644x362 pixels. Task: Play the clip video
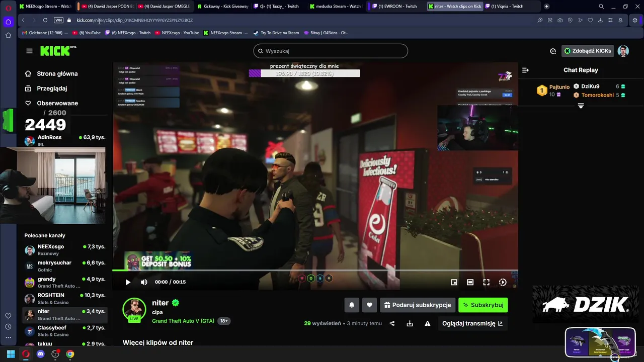tap(128, 282)
